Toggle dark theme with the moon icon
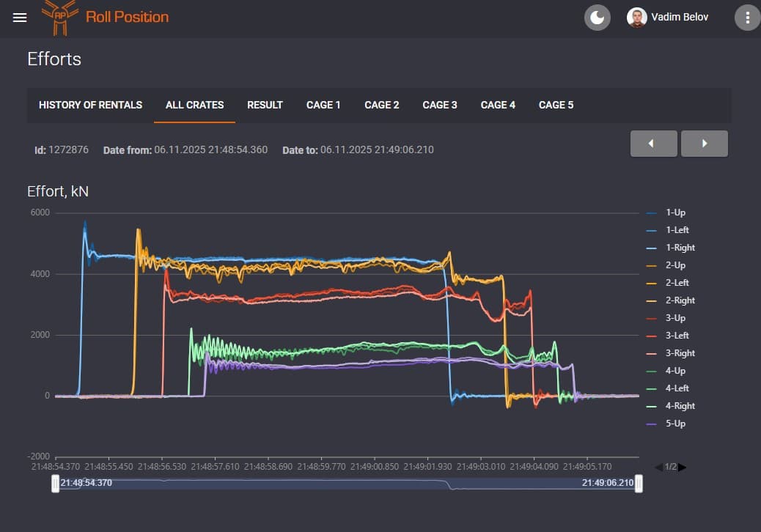Screen dimensions: 761x532 pyautogui.click(x=598, y=17)
